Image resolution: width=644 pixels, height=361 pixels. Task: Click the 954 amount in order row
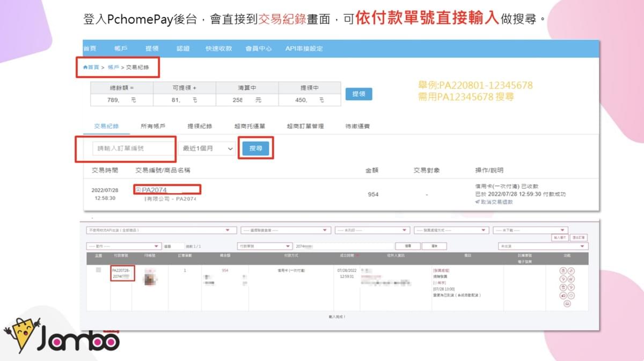(225, 270)
